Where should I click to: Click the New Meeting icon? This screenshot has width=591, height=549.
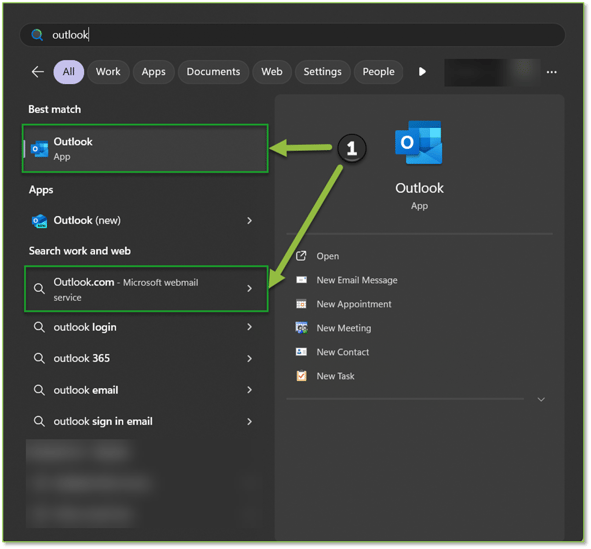(x=301, y=328)
